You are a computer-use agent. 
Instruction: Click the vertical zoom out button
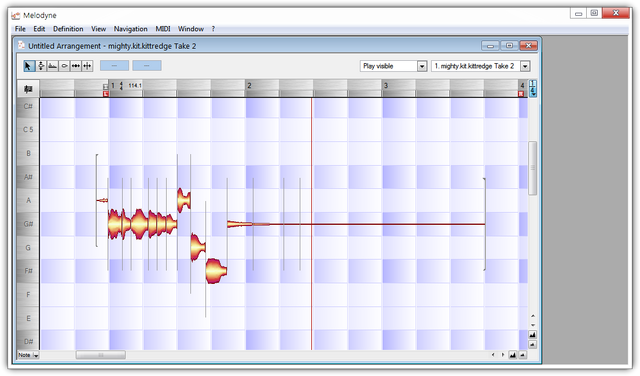pos(533,345)
